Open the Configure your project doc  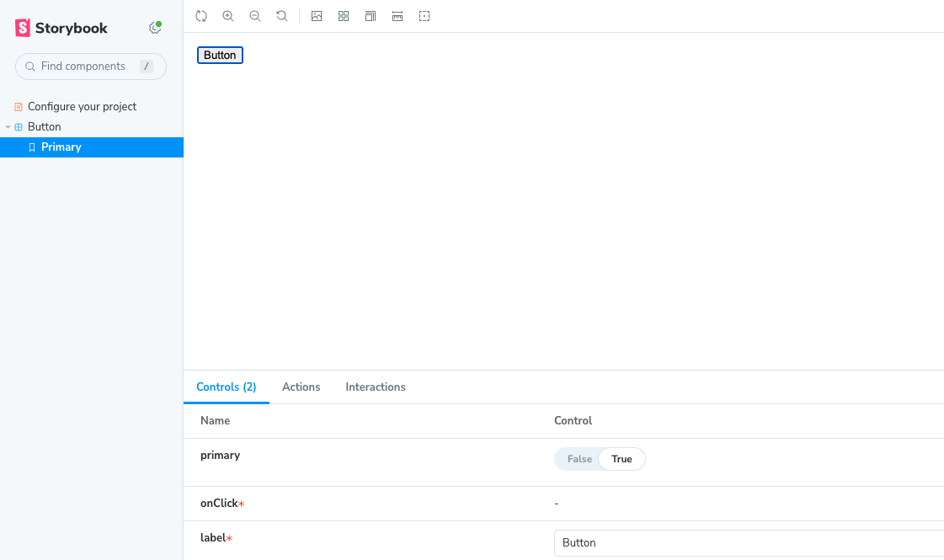coord(82,107)
